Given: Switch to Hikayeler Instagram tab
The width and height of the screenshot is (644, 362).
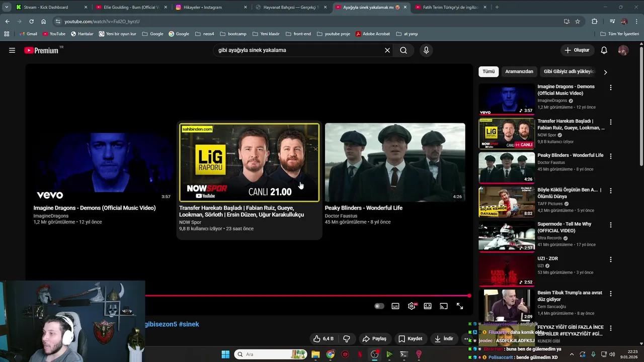Looking at the screenshot, I should (211, 7).
